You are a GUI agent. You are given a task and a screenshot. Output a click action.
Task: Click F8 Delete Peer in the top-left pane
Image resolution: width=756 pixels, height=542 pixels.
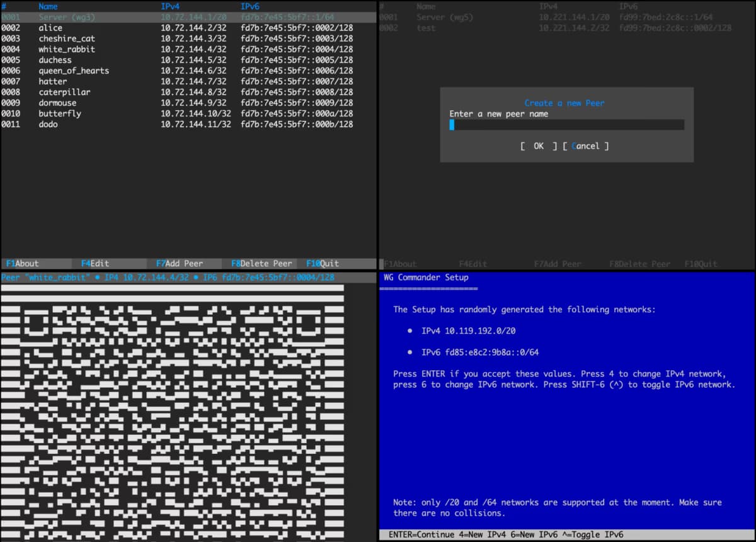(261, 264)
